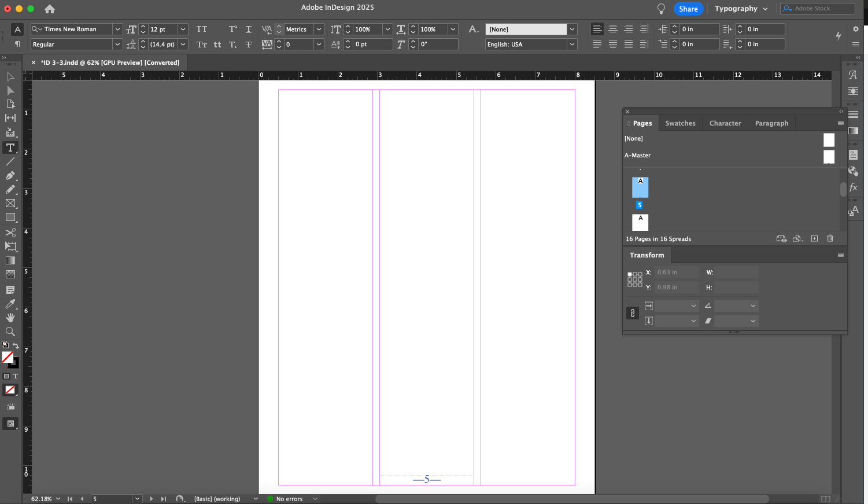Pick the Pen tool in toolbox
The width and height of the screenshot is (868, 504).
(x=10, y=176)
